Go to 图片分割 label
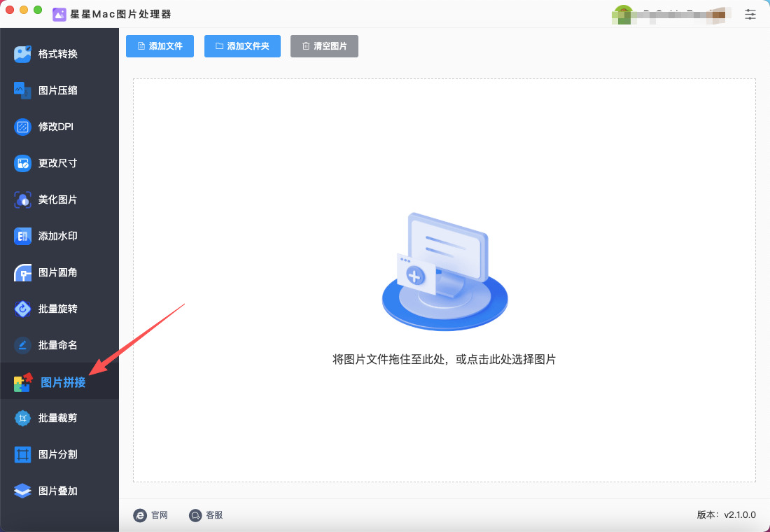Viewport: 770px width, 532px height. [x=58, y=454]
